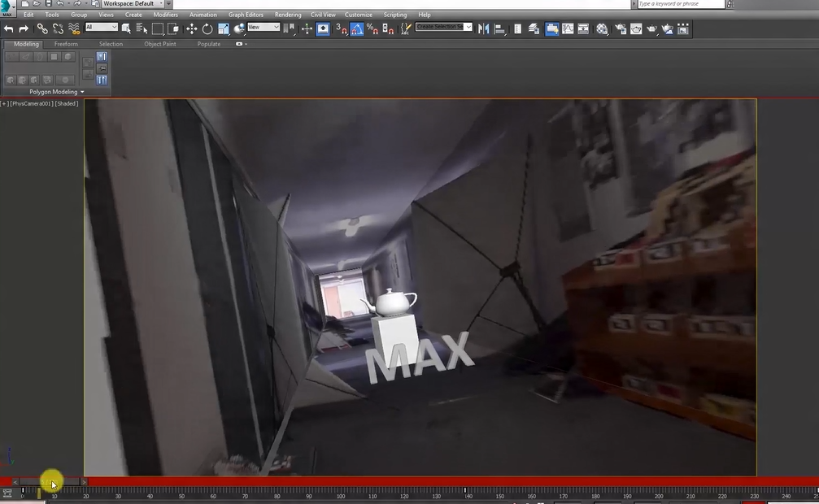The image size is (819, 504).
Task: Click the Unlink Selection tool
Action: (x=58, y=28)
